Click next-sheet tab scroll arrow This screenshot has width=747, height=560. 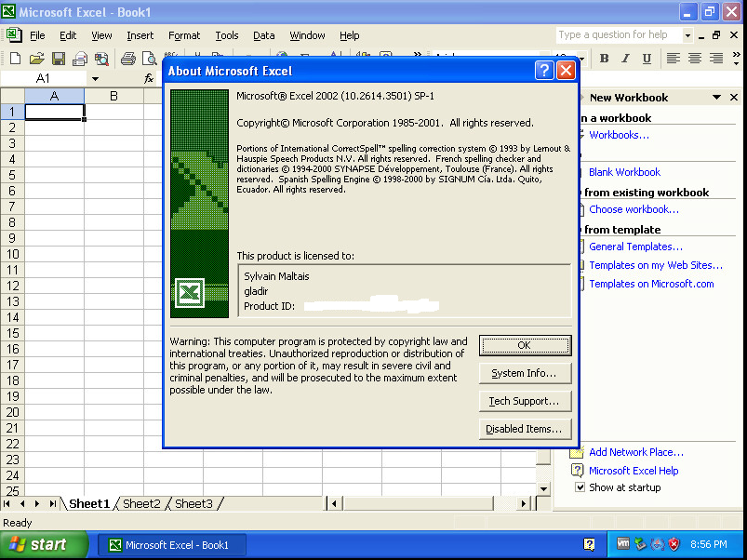click(x=37, y=503)
